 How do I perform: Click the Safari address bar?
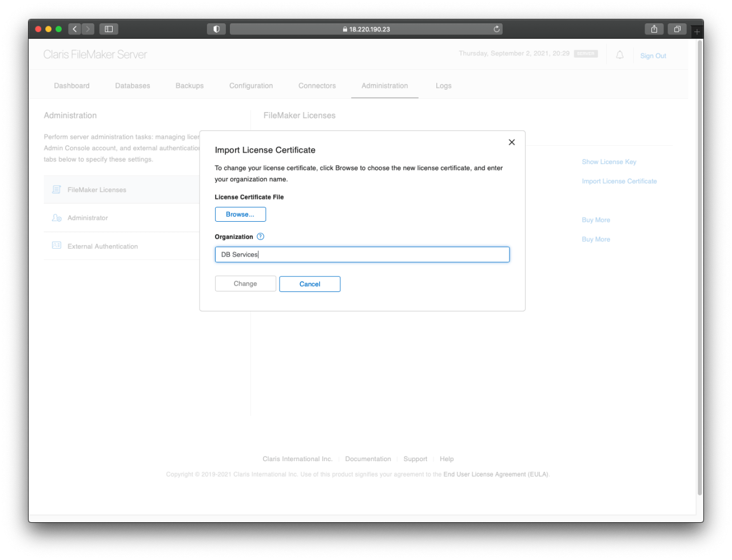pos(366,29)
